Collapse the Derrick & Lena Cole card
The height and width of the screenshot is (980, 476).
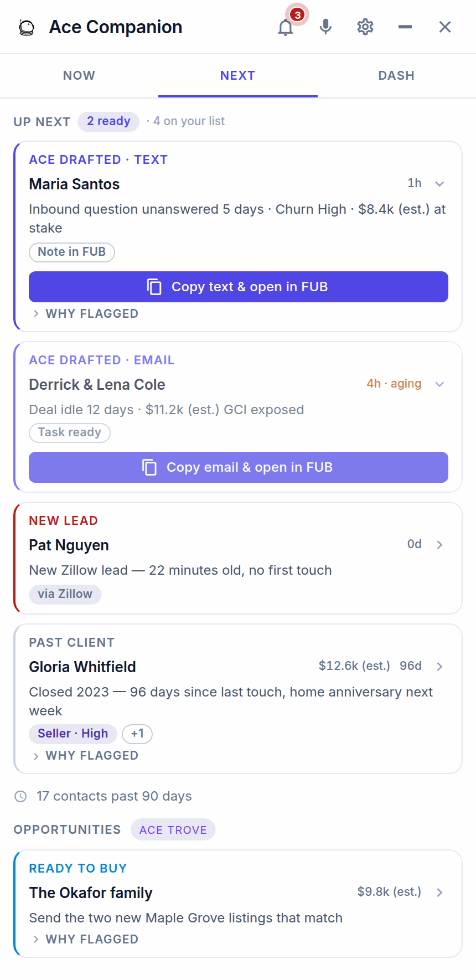point(439,384)
